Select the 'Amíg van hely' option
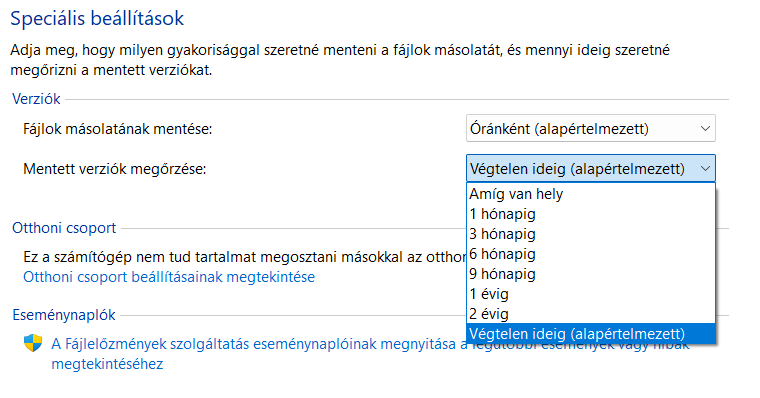The image size is (760, 398). [590, 194]
